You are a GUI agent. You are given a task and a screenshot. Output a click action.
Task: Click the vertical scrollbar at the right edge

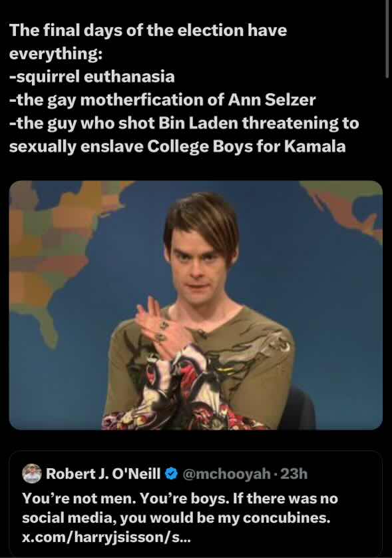tap(387, 39)
